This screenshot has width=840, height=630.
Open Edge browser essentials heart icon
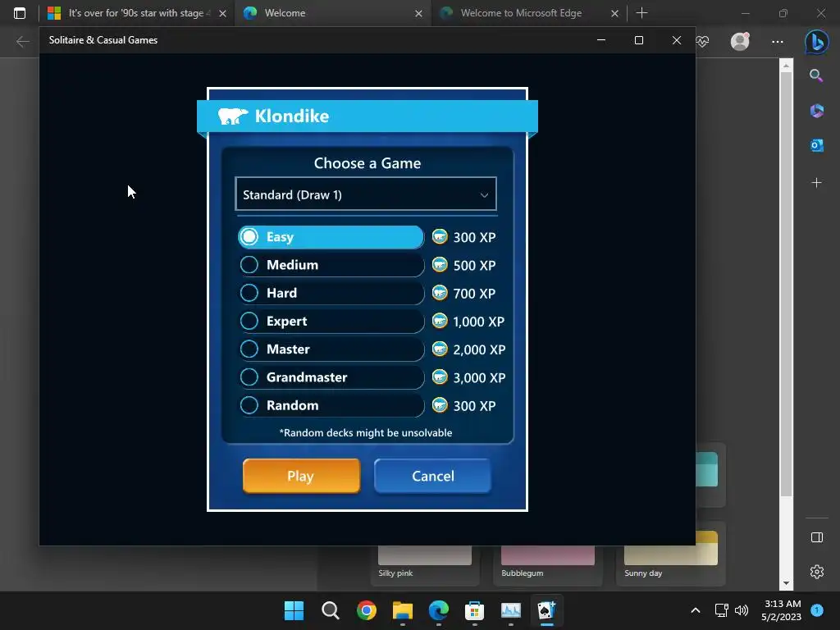(702, 41)
